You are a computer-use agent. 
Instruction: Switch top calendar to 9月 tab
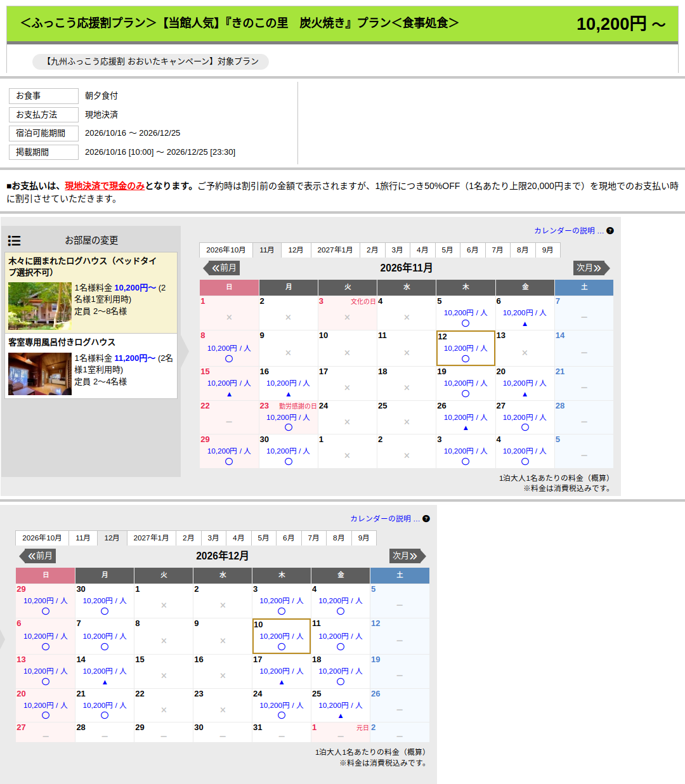547,250
